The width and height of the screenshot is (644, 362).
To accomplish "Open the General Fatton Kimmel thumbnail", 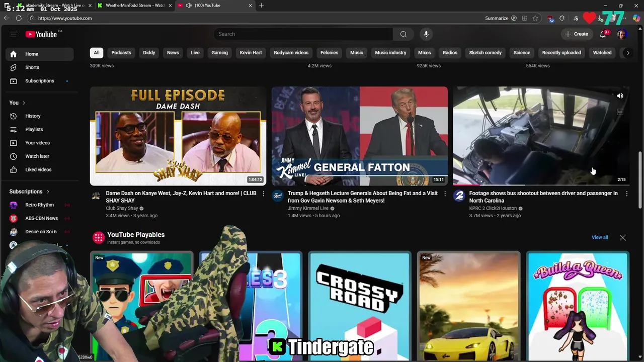I will pyautogui.click(x=360, y=136).
